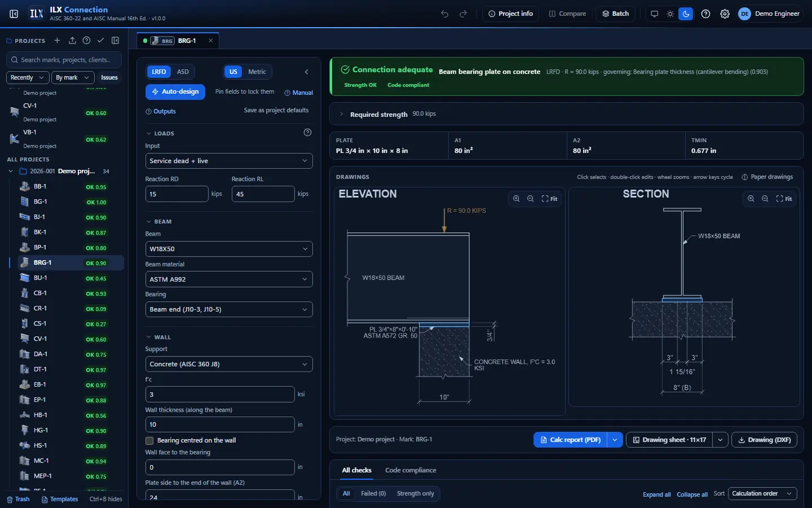Select ASD design method
812x508 pixels.
(183, 72)
